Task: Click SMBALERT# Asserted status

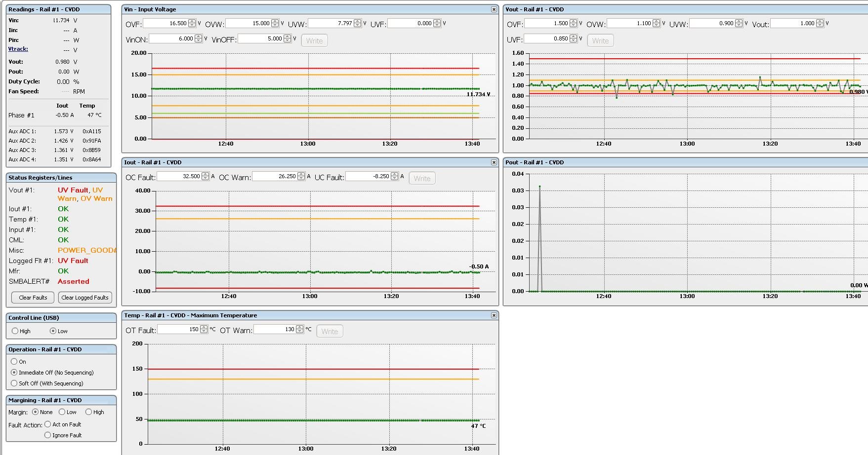Action: [74, 281]
